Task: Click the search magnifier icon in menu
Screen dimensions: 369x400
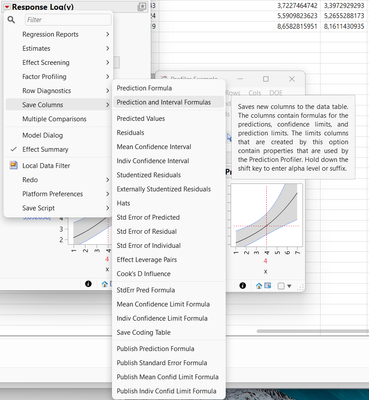Action: [x=11, y=20]
